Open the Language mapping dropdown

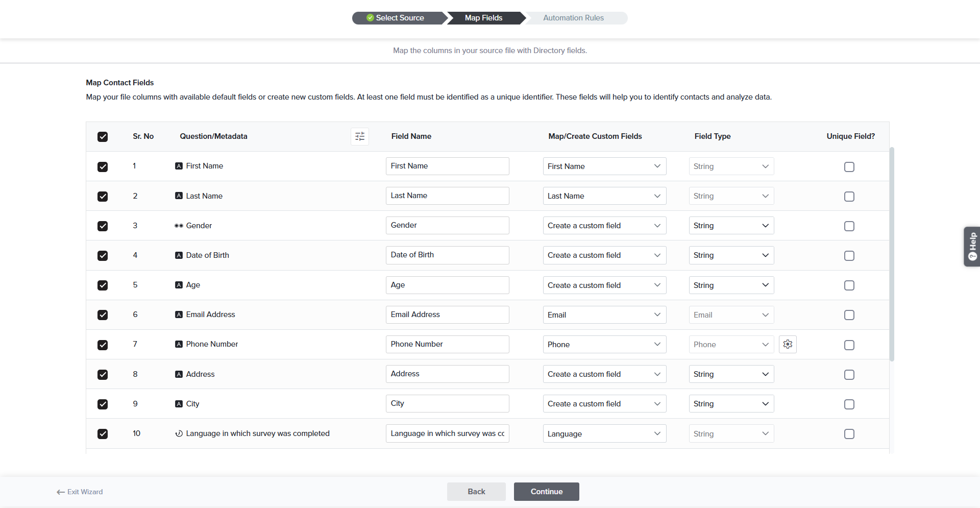[x=604, y=434]
